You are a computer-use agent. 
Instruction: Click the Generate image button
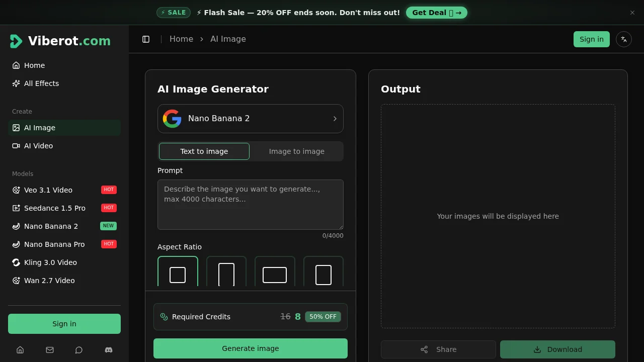(x=250, y=348)
